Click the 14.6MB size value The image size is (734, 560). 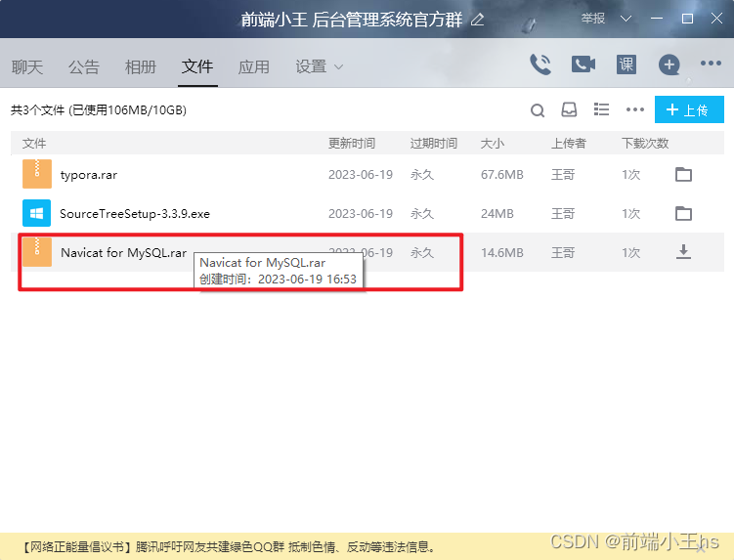(x=501, y=253)
